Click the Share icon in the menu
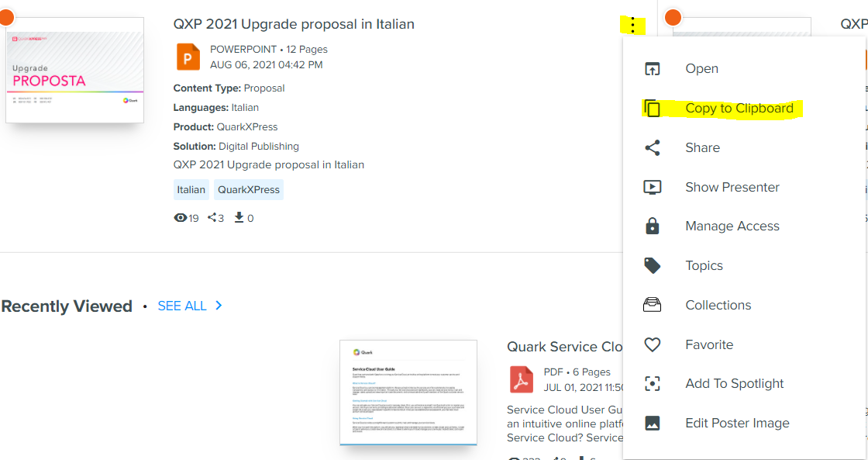The image size is (868, 460). coord(653,147)
